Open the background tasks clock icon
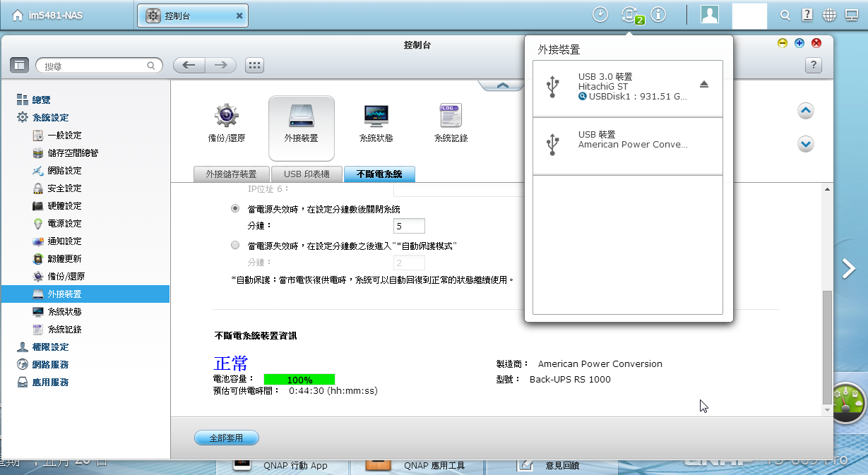Image resolution: width=868 pixels, height=475 pixels. coord(600,15)
